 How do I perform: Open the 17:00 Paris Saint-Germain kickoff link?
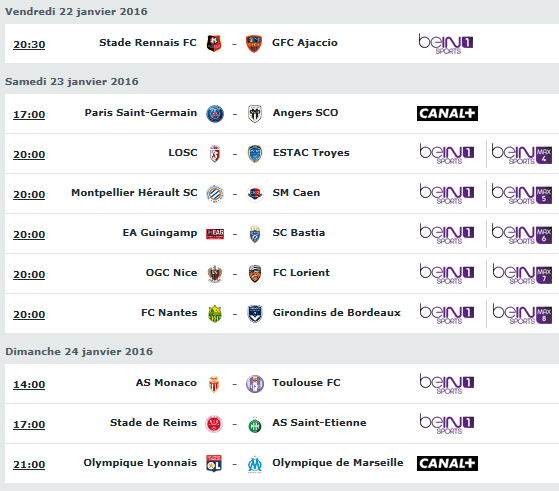point(29,114)
